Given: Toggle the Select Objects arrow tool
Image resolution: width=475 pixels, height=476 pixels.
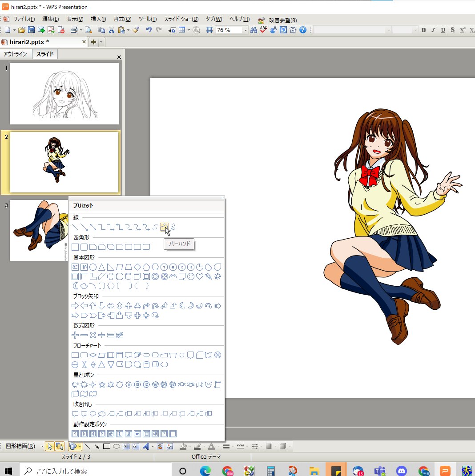Looking at the screenshot, I should [x=50, y=446].
